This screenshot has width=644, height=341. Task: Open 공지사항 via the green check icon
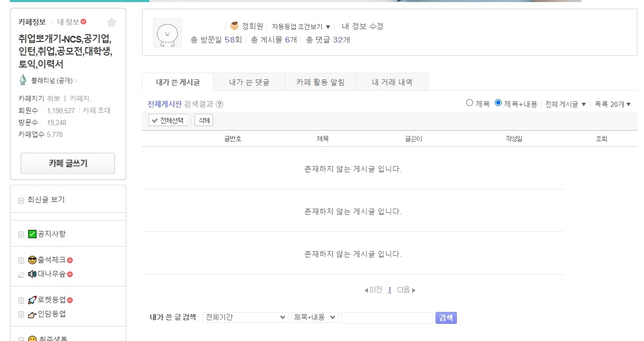[32, 234]
